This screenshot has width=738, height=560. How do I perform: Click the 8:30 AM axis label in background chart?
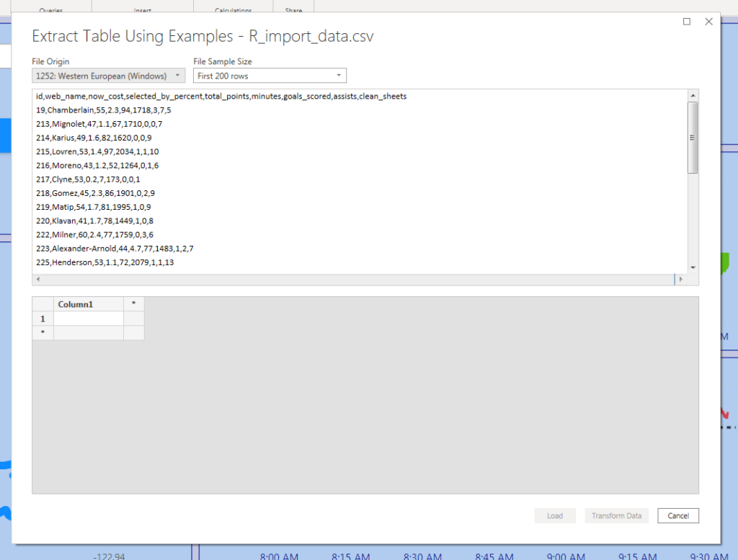(422, 556)
